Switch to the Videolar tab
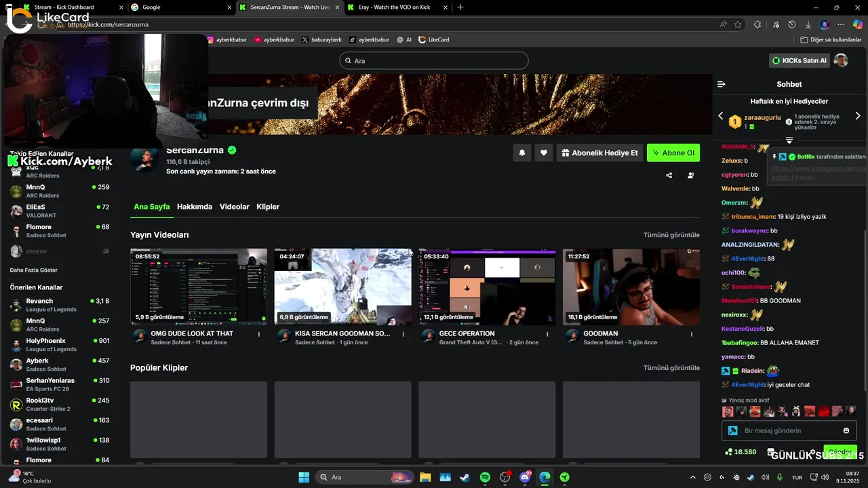Image resolution: width=868 pixels, height=488 pixels. (235, 207)
